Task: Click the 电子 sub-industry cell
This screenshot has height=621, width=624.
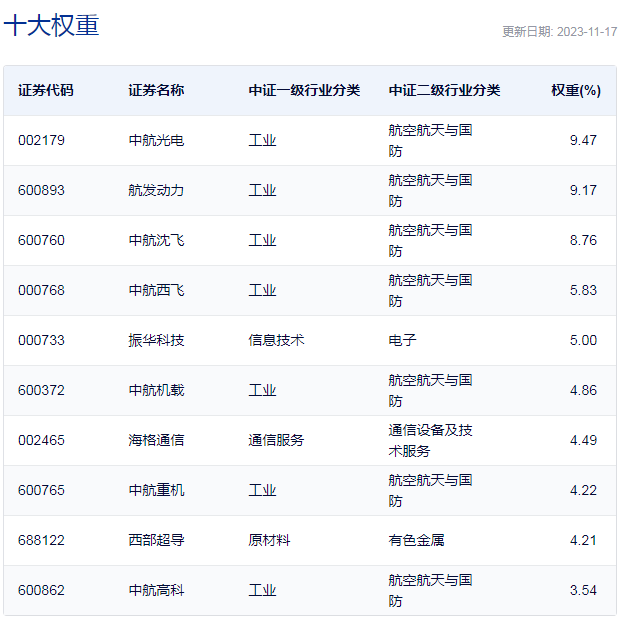Action: (402, 340)
